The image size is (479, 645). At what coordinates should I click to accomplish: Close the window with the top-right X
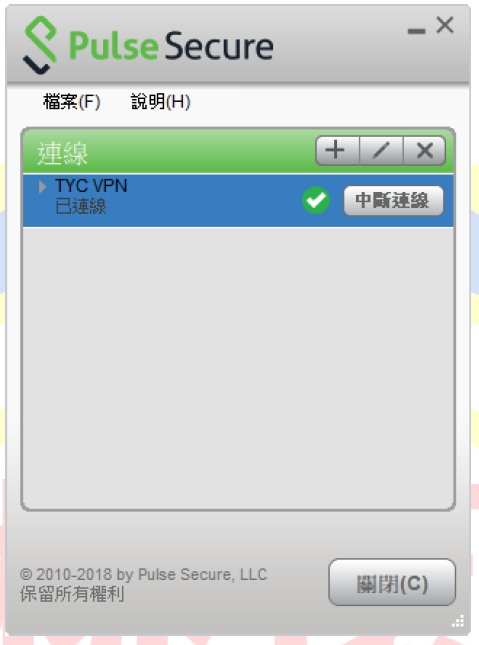[445, 25]
